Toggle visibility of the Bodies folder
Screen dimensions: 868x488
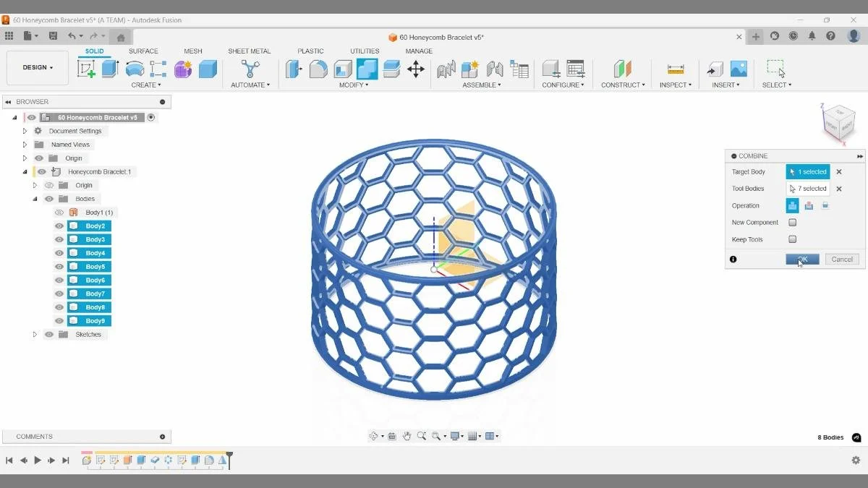pyautogui.click(x=49, y=199)
